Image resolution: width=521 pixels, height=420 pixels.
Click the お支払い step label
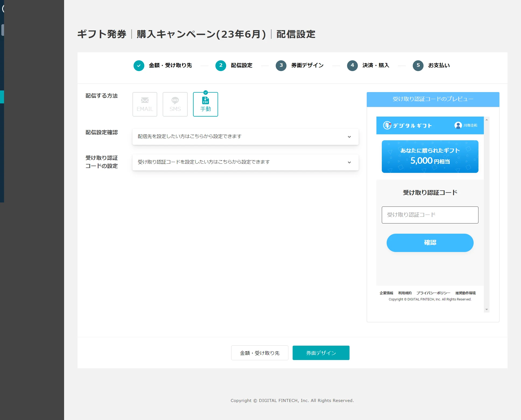pos(439,65)
